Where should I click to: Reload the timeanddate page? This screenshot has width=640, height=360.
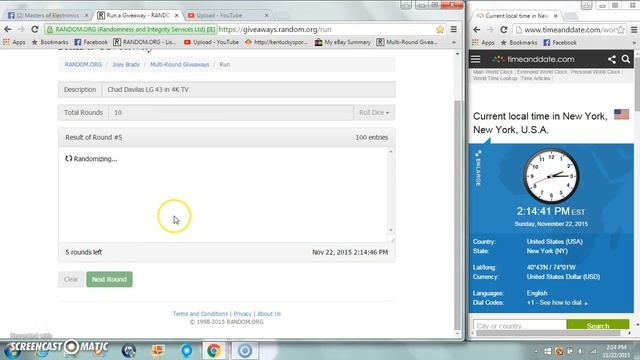pos(504,30)
